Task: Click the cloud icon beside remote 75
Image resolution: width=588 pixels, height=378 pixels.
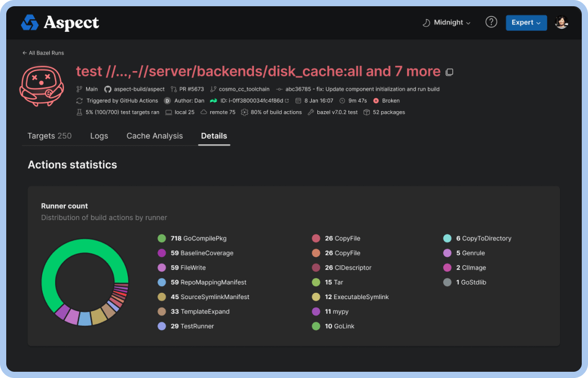Action: pyautogui.click(x=204, y=112)
